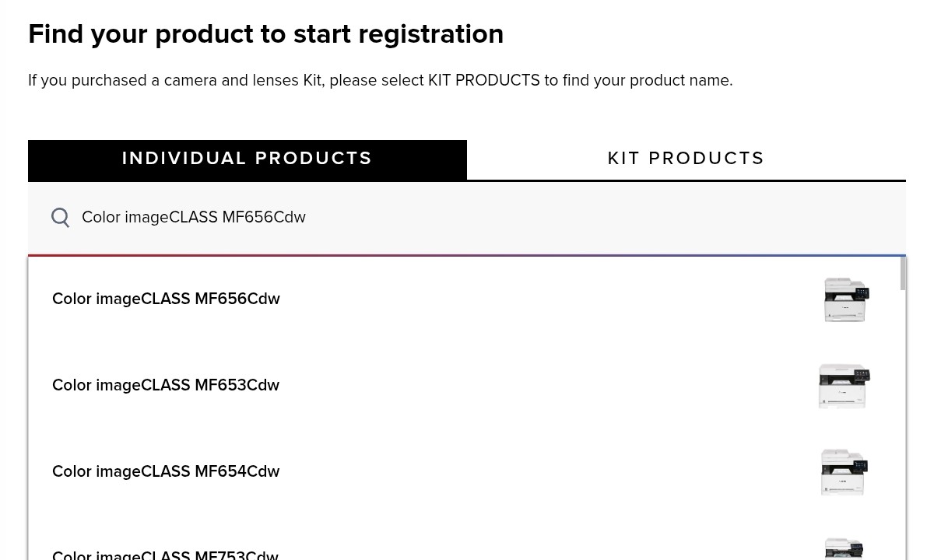Select the Color imageCLASS MF656Cdw thumbnail image
This screenshot has width=934, height=560.
click(x=845, y=299)
